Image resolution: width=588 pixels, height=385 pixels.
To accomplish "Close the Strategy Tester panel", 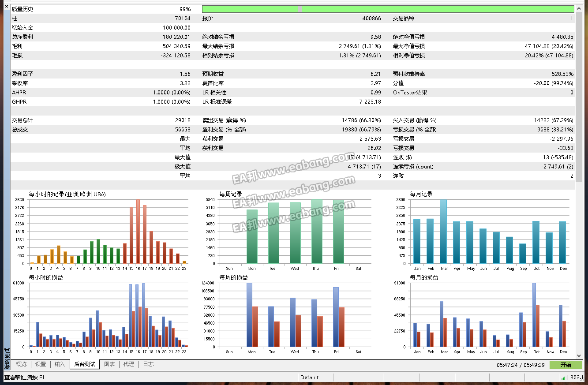I will 6,6.
